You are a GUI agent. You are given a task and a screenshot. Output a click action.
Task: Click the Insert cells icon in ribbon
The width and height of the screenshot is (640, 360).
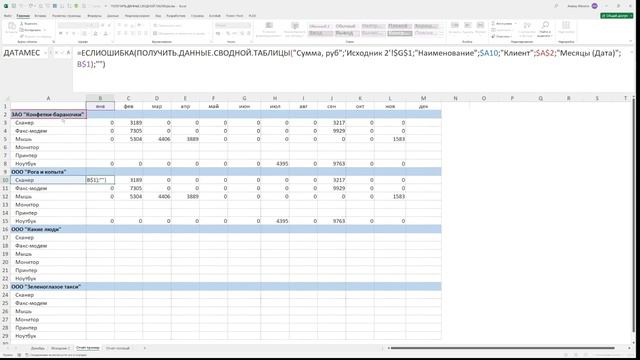click(455, 25)
